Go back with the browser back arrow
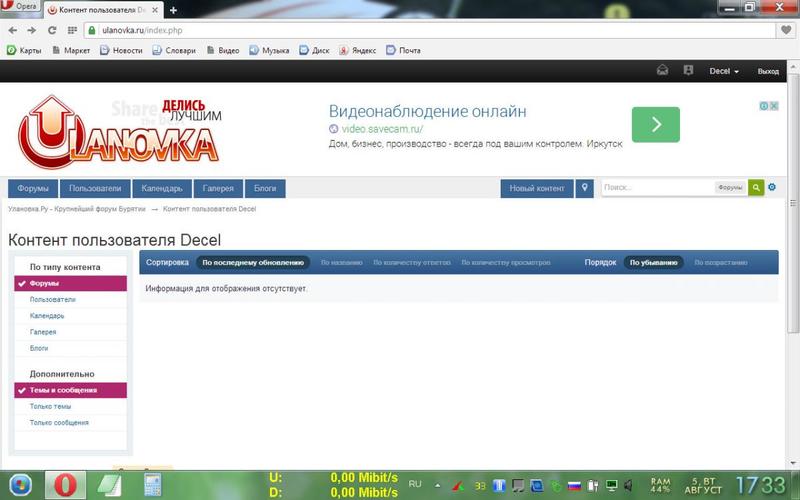This screenshot has height=500, width=800. (13, 31)
